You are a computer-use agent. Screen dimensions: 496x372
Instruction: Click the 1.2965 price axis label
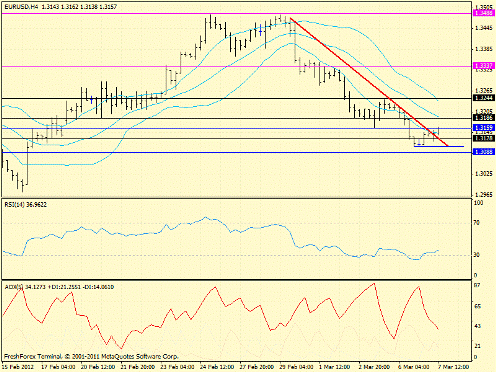coord(484,194)
